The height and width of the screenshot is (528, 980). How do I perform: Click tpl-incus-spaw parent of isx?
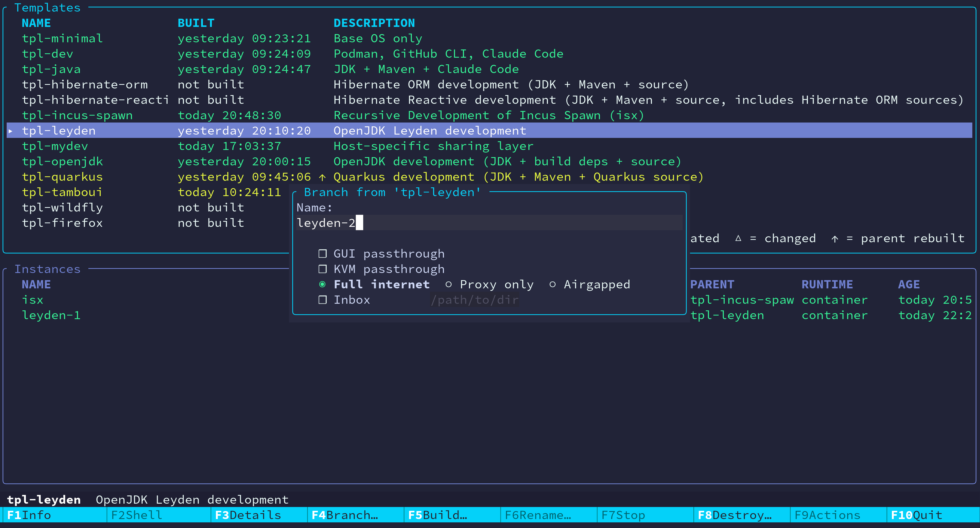pos(742,300)
